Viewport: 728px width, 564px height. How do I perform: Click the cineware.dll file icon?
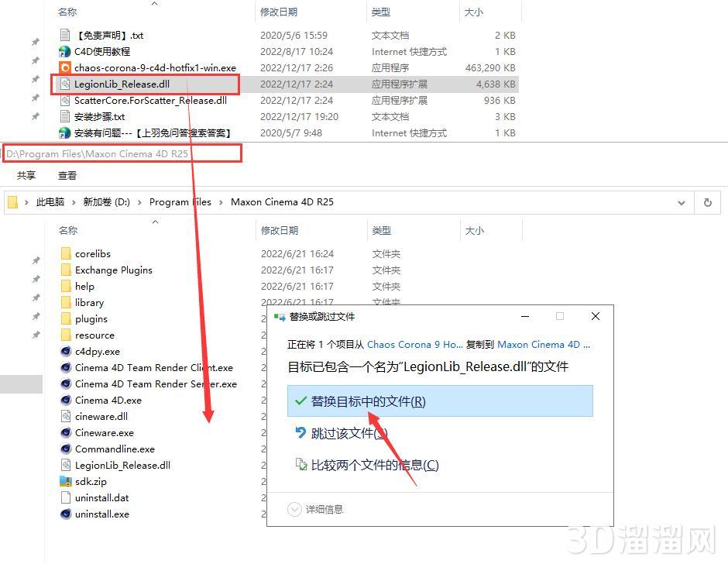(x=66, y=417)
